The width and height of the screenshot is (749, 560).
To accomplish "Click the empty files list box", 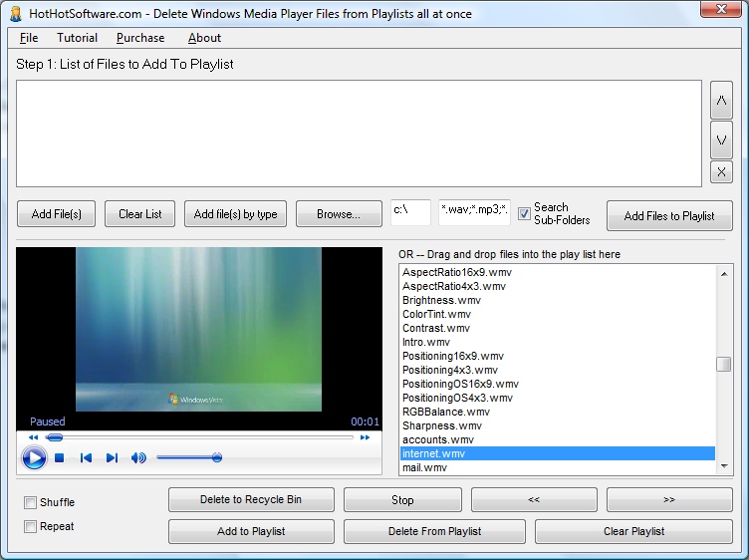I will [359, 134].
